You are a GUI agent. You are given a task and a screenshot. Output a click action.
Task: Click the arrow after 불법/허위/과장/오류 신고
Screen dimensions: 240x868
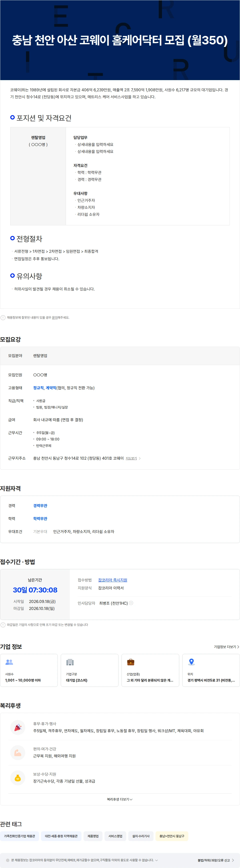(x=233, y=860)
